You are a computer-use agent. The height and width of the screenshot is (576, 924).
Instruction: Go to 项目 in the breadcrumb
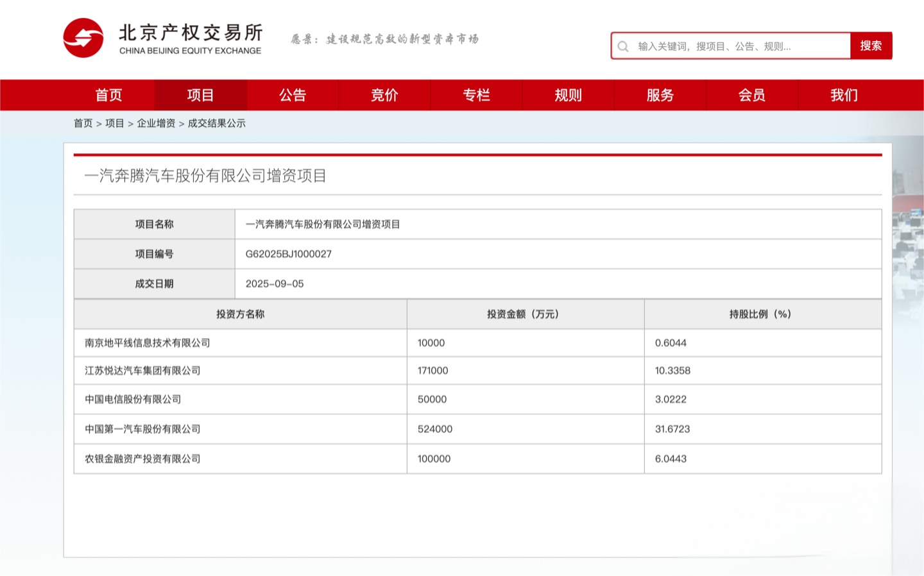pyautogui.click(x=115, y=123)
